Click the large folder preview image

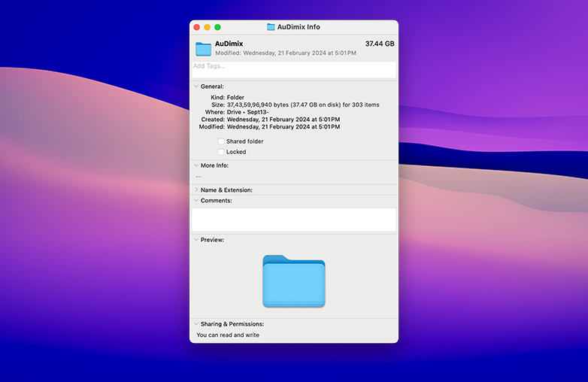point(294,280)
